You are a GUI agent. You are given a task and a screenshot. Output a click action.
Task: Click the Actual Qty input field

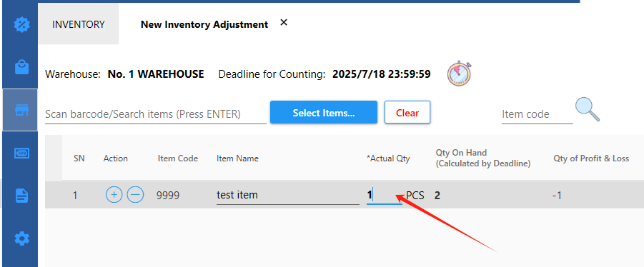pyautogui.click(x=385, y=195)
